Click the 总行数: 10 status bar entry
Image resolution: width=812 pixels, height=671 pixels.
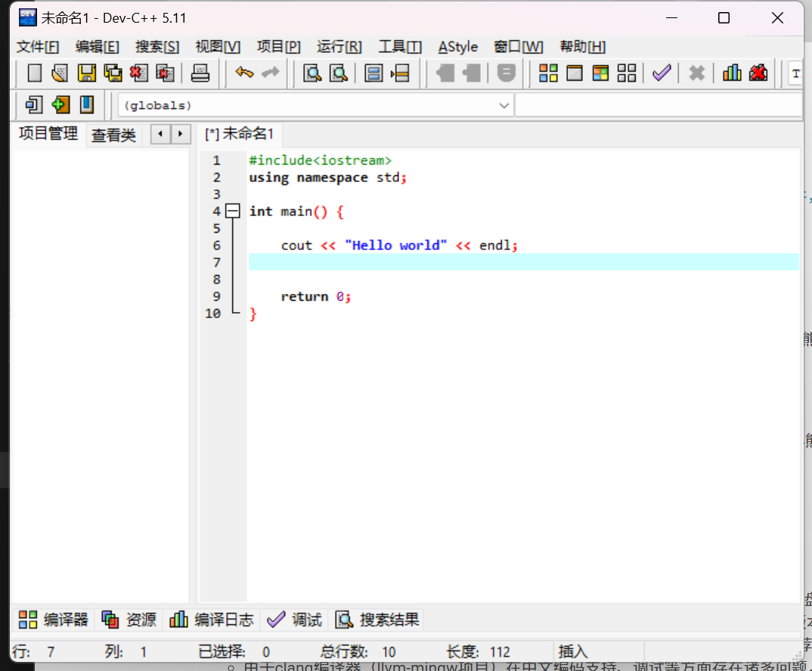358,652
